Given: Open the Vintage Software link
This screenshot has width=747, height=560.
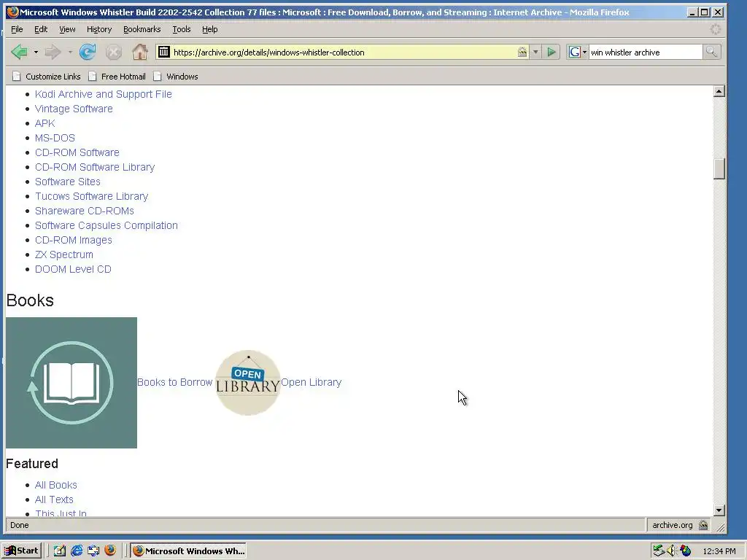Looking at the screenshot, I should (74, 109).
